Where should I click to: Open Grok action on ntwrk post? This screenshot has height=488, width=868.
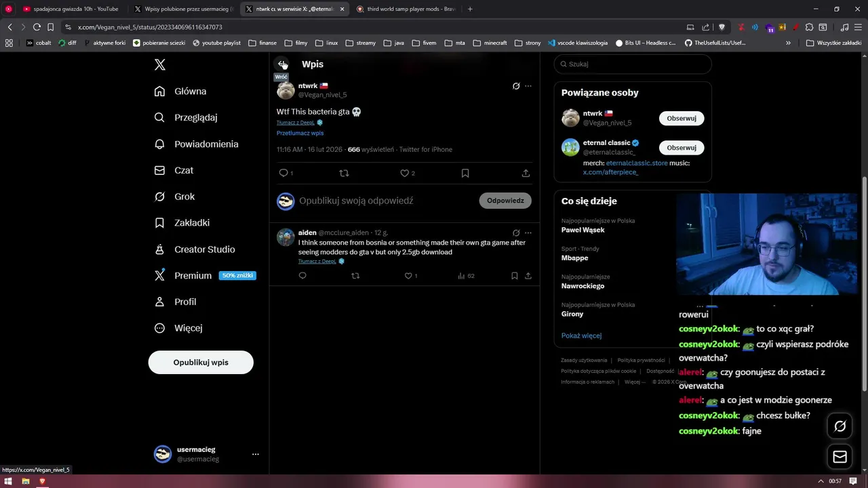click(x=516, y=86)
